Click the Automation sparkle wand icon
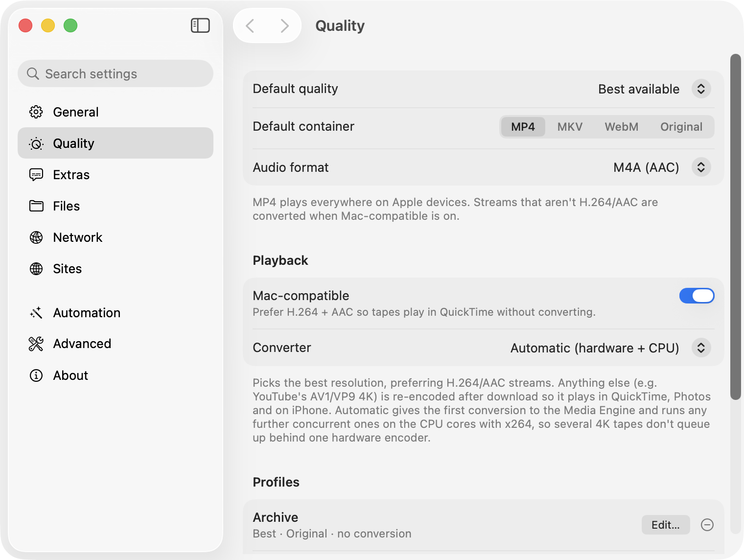This screenshot has height=560, width=744. tap(36, 313)
